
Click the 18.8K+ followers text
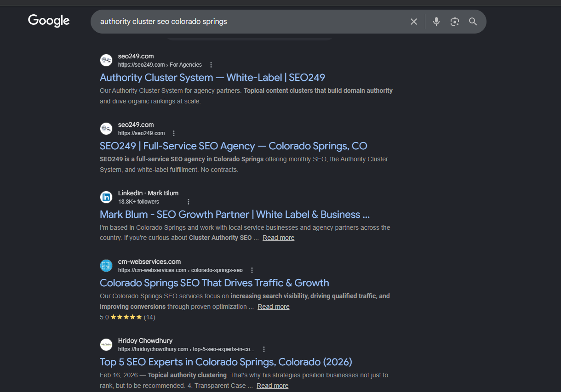click(x=138, y=202)
